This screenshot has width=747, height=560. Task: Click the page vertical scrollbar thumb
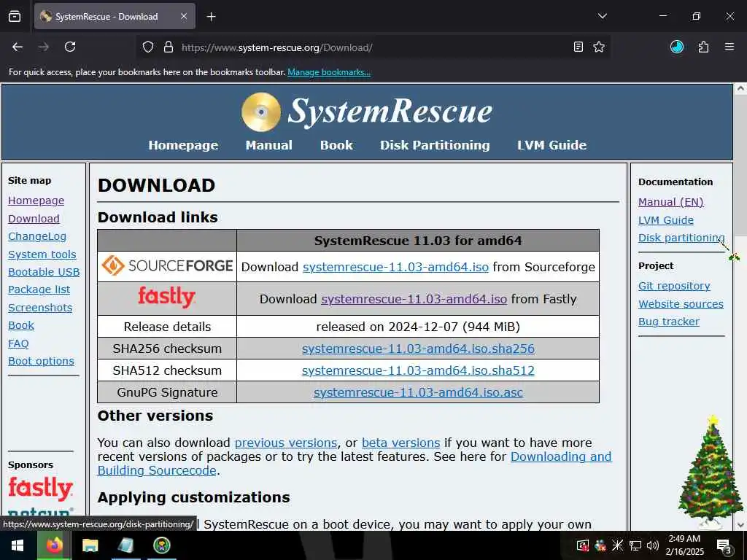coord(740,164)
